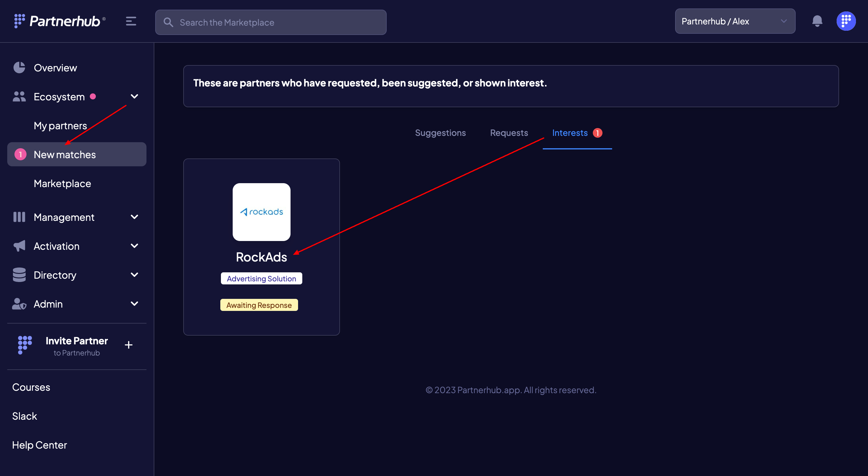Screen dimensions: 868x476
Task: Click the Awaiting Response status badge
Action: click(x=259, y=305)
